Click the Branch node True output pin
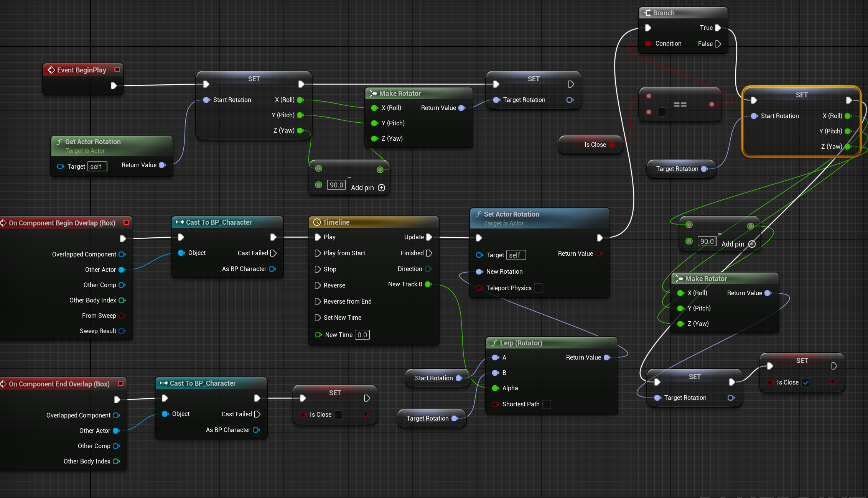 point(718,28)
